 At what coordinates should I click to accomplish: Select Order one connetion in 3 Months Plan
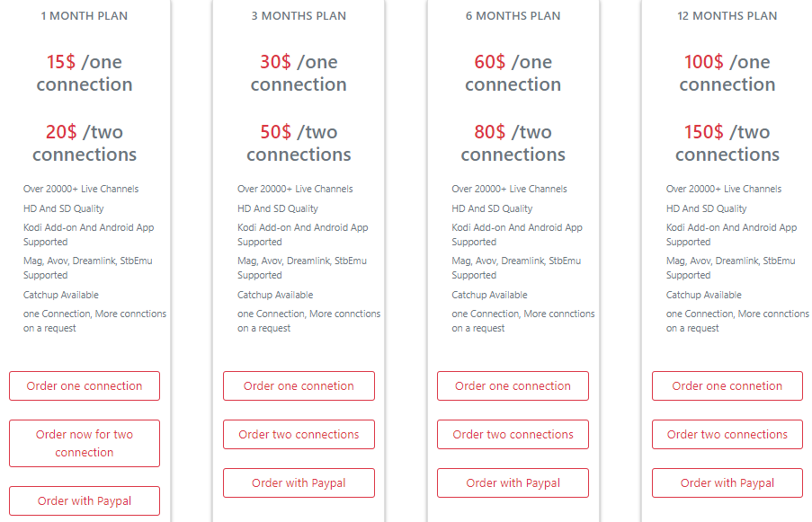pyautogui.click(x=299, y=385)
